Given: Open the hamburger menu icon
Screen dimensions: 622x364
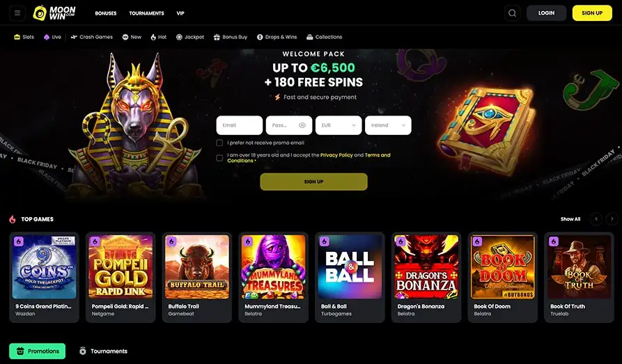Looking at the screenshot, I should tap(17, 13).
